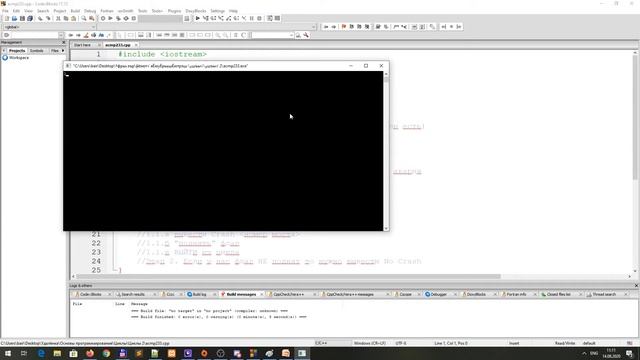
Task: Click the console window vertical scrollbar
Action: click(386, 151)
